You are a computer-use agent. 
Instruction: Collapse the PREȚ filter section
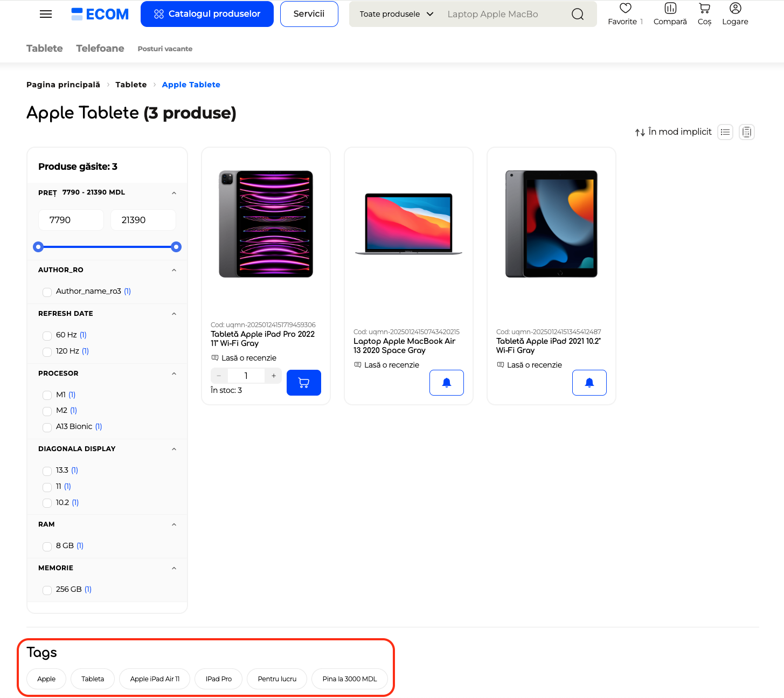[174, 193]
